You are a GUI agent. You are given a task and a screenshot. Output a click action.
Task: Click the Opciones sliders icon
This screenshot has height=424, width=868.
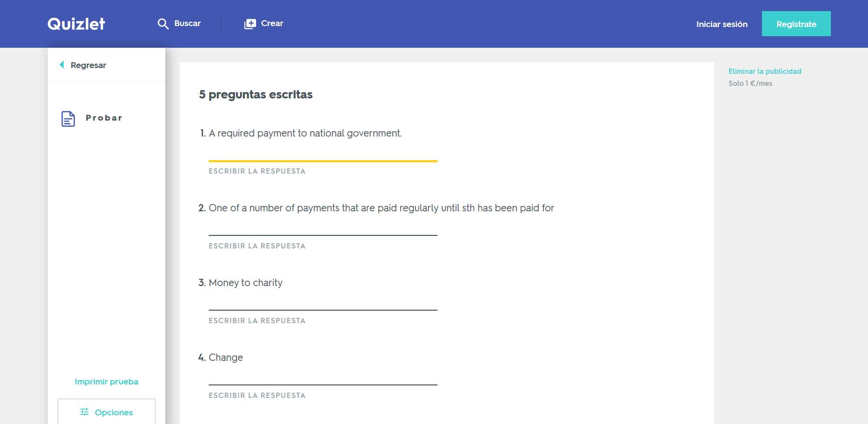click(x=84, y=412)
